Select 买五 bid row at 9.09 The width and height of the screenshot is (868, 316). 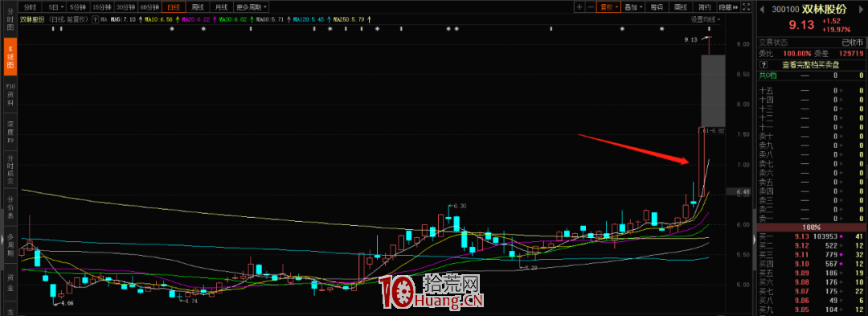[x=811, y=273]
